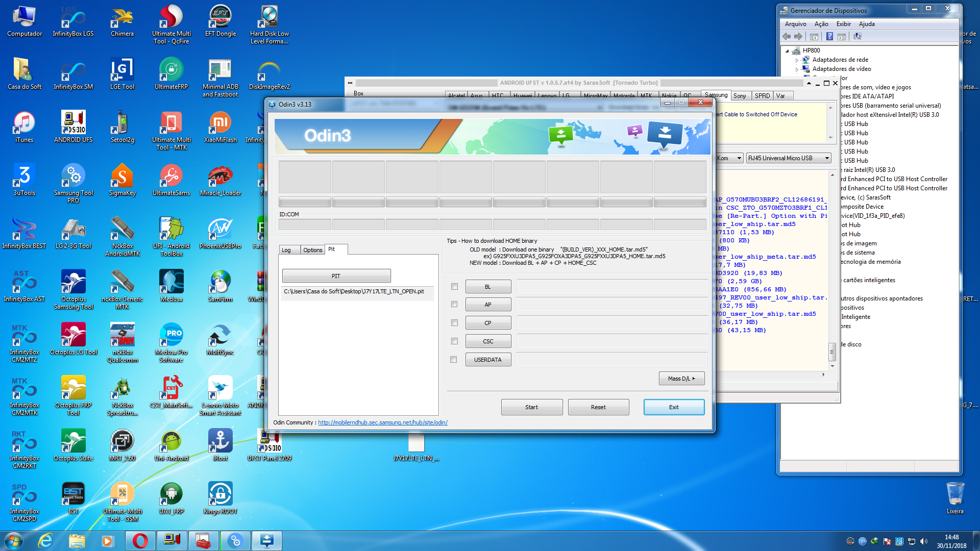Tick the CSC checkbox in Odin3
Image resolution: width=980 pixels, height=551 pixels.
(x=454, y=341)
